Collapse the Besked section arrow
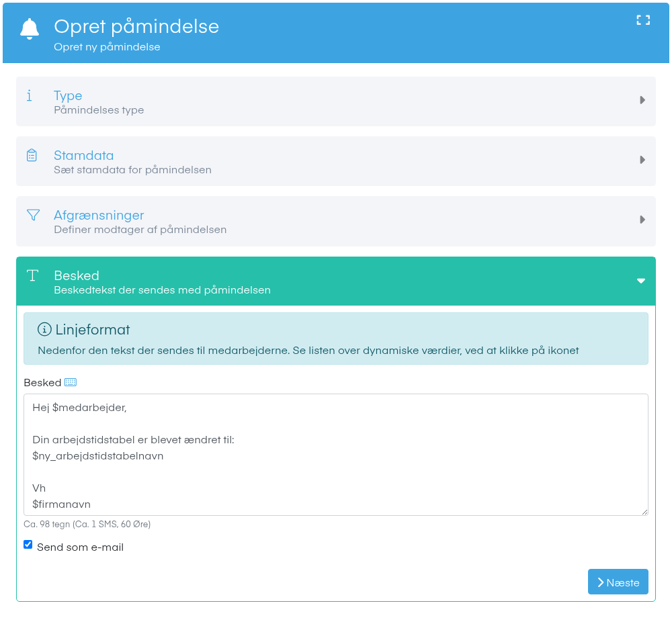 (x=640, y=281)
